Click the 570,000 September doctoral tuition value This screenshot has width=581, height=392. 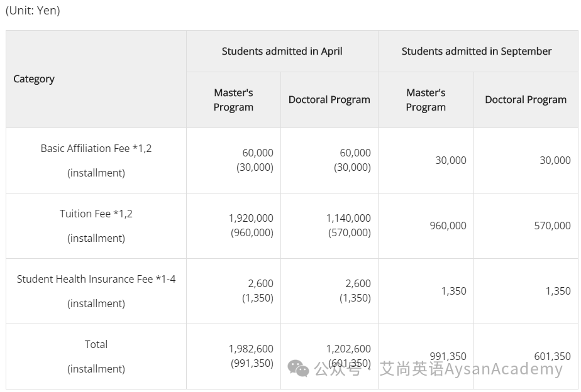click(552, 226)
